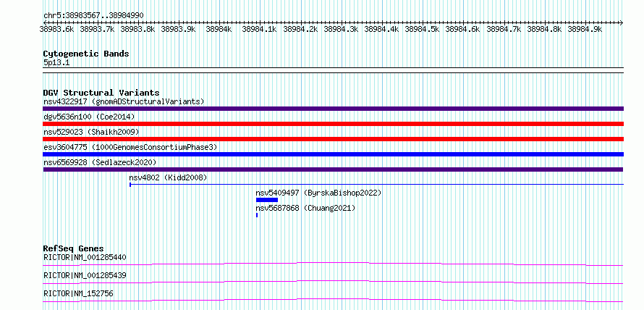Viewport: 644px width, 310px height.
Task: Click the tiny blue nsv5687868 variant mark
Action: pos(257,215)
